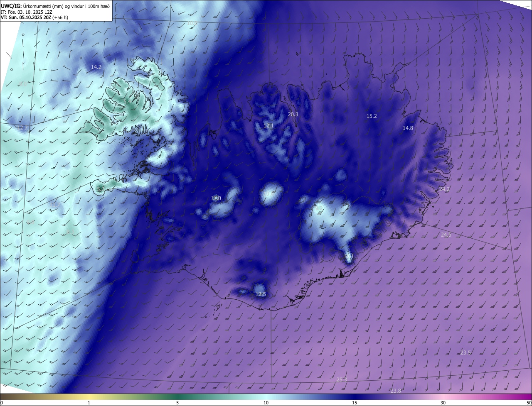Click the 25.3 value near the bottom
This screenshot has height=406, width=532.
(x=342, y=379)
